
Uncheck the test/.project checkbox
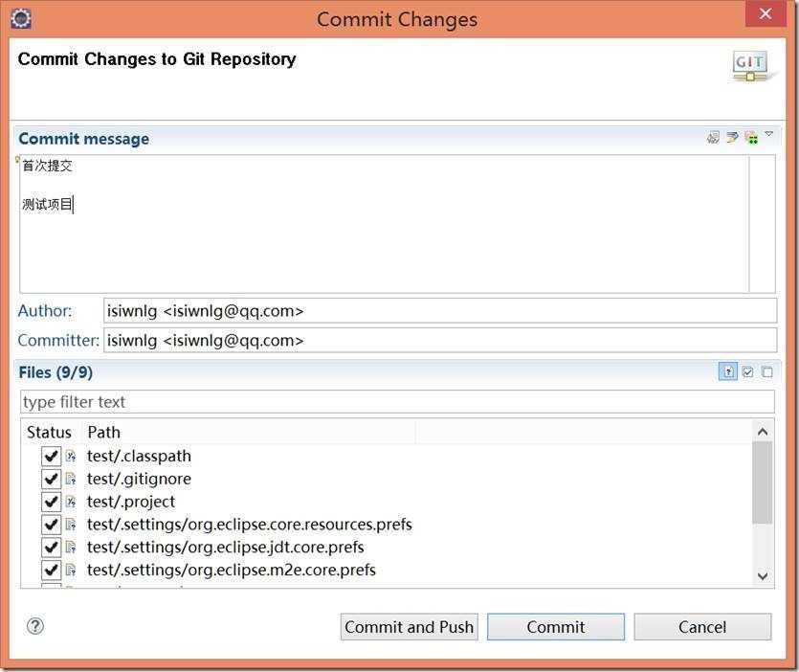51,502
